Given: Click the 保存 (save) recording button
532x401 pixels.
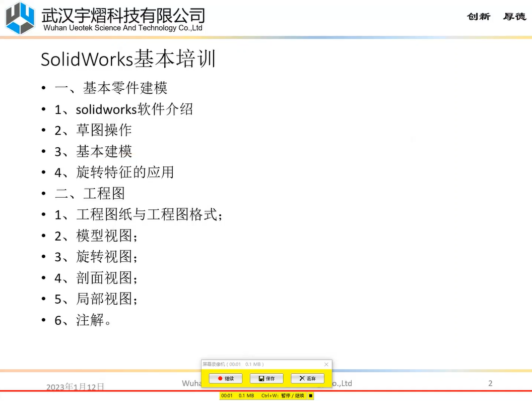Looking at the screenshot, I should pos(267,378).
